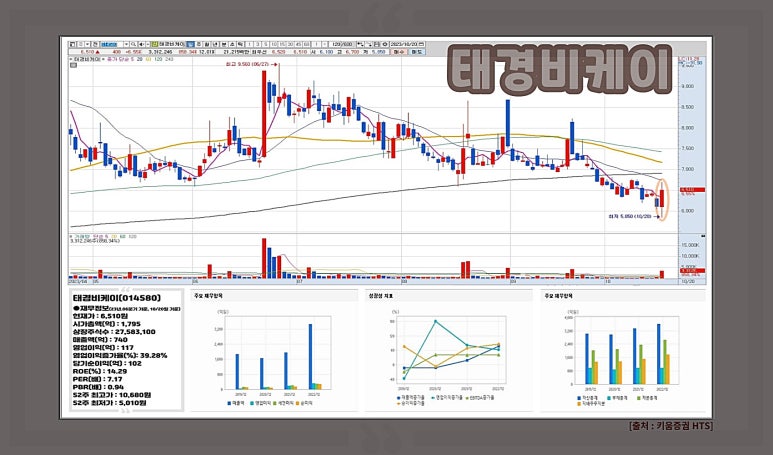Viewport: 773px width, 455px height.
Task: Click the 자산총계 legend in right bar chart
Action: pos(589,398)
